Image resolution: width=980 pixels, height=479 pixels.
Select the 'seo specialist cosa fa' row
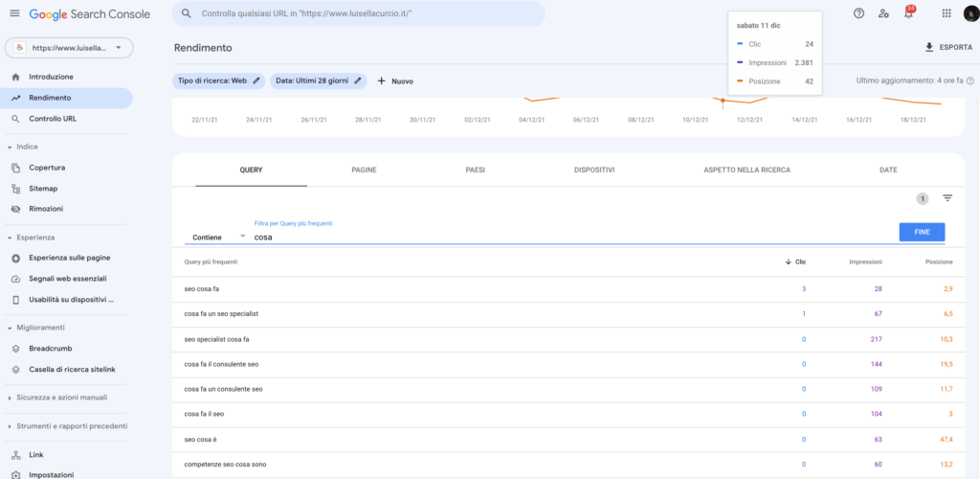click(568, 339)
